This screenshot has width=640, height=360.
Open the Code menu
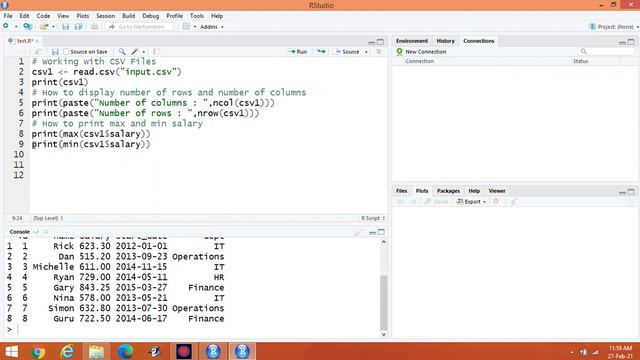pyautogui.click(x=43, y=16)
